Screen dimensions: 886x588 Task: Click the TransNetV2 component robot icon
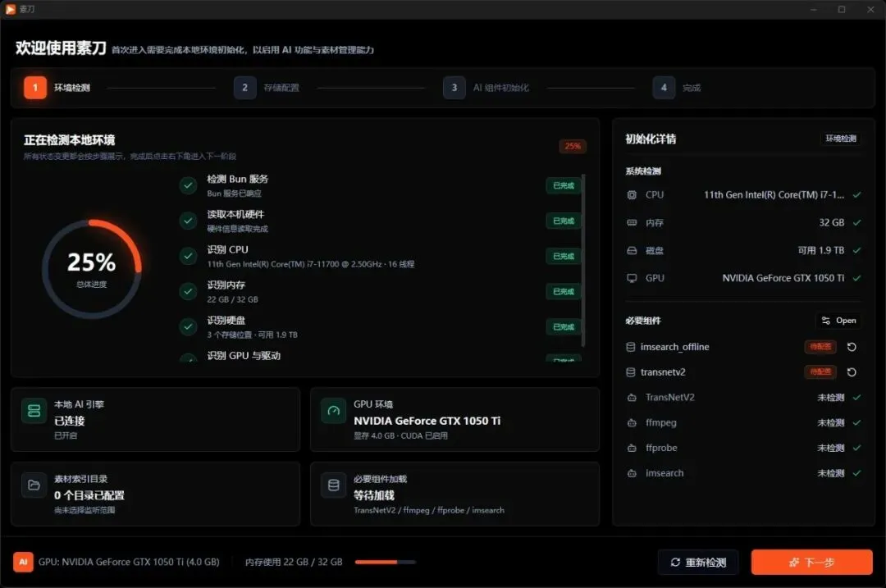(x=632, y=398)
